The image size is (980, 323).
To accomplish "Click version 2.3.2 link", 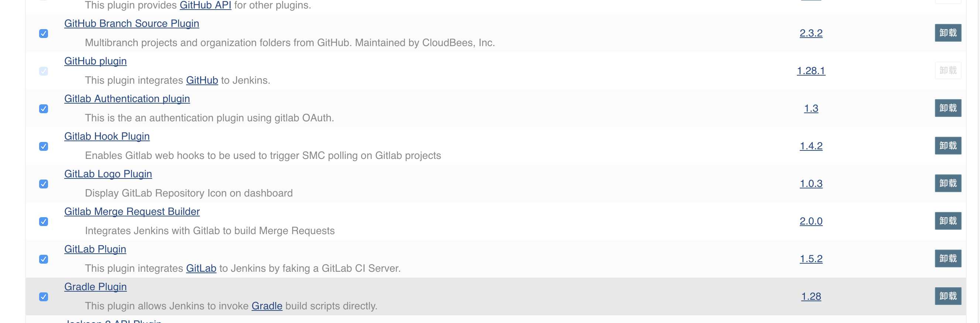I will click(811, 33).
